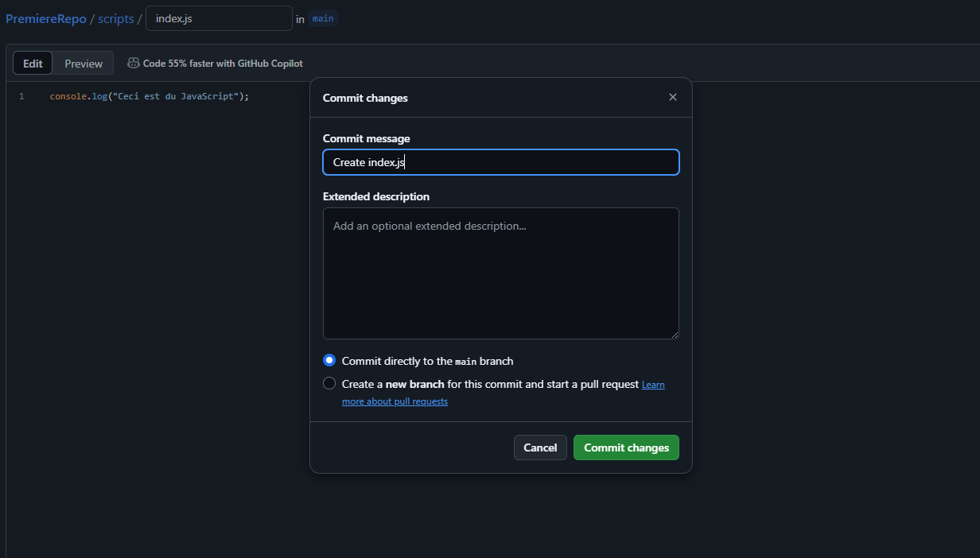Image resolution: width=980 pixels, height=558 pixels.
Task: Click the GitHub Copilot icon in toolbar
Action: coord(134,63)
